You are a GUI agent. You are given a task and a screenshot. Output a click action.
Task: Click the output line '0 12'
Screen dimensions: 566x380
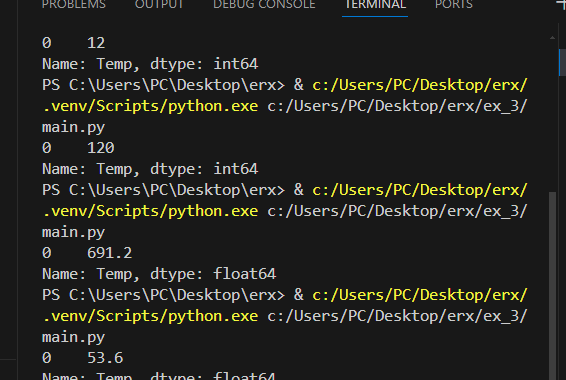click(x=74, y=43)
